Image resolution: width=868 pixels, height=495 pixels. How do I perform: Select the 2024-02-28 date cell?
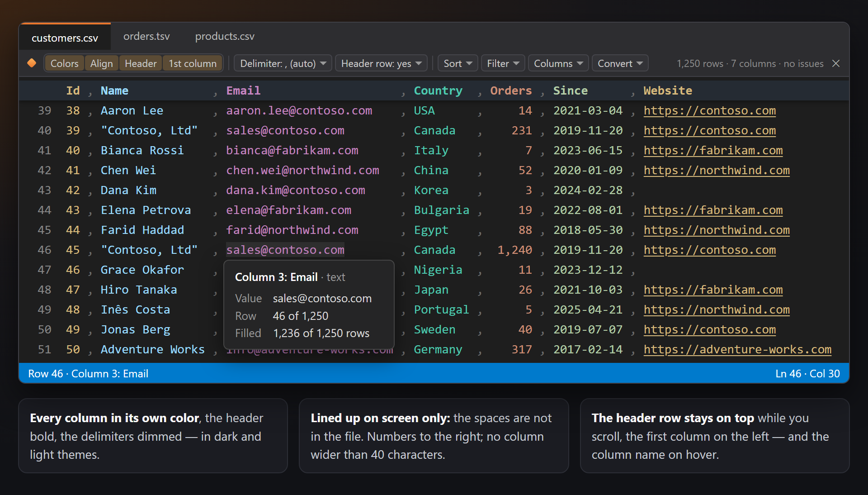click(x=588, y=190)
